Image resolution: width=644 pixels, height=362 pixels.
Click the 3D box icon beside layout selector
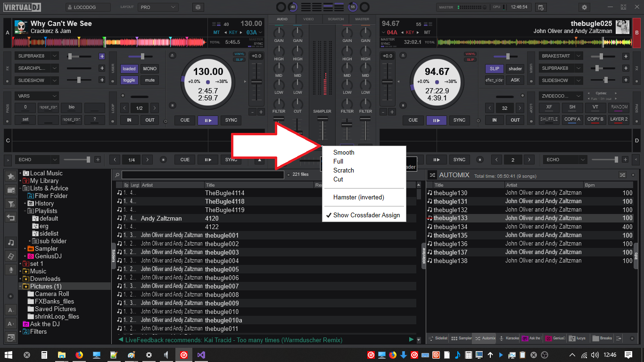198,8
